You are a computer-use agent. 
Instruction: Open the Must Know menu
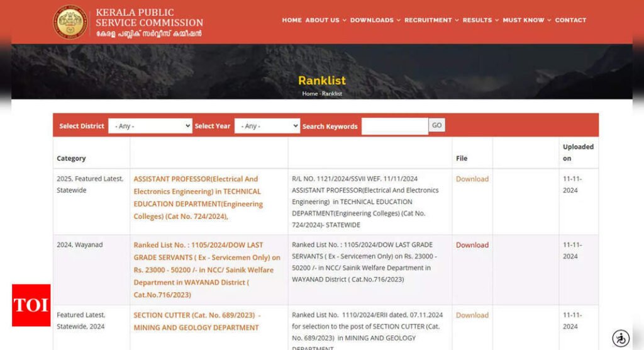click(526, 20)
